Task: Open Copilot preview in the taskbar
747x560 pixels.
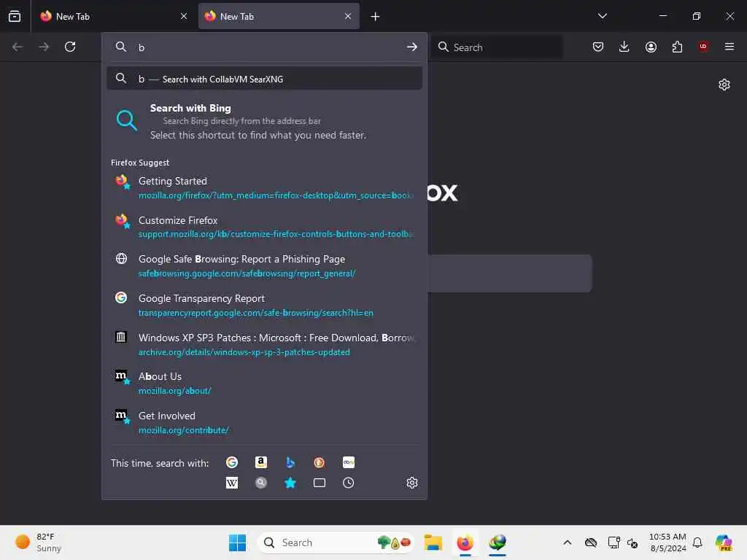Action: pyautogui.click(x=724, y=542)
